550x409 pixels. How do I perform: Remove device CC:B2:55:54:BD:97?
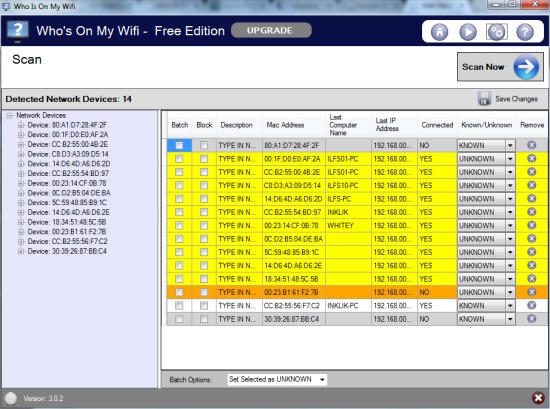[531, 212]
